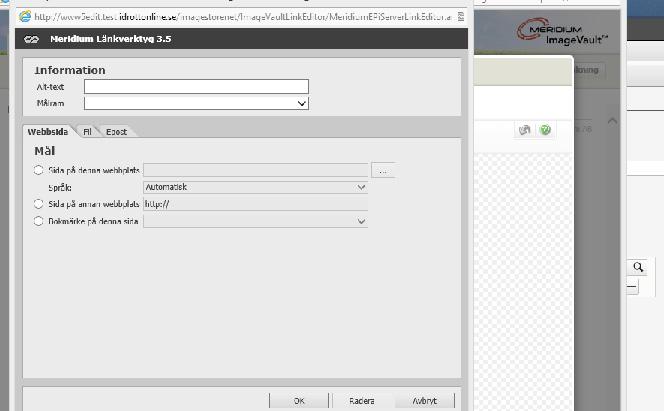Click the Meridium ImageVault logo
The image size is (664, 411).
[x=562, y=32]
